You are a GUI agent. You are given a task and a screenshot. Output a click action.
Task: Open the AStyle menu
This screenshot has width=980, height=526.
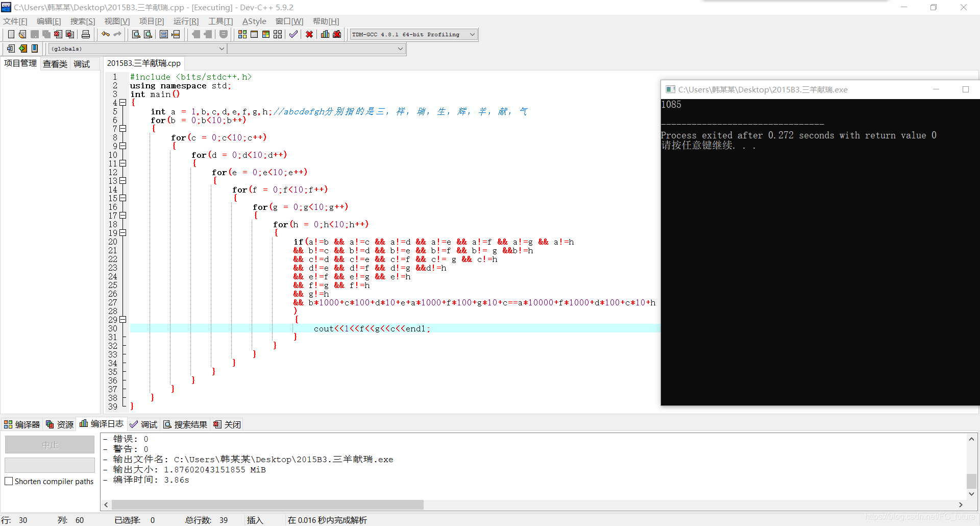pyautogui.click(x=254, y=21)
